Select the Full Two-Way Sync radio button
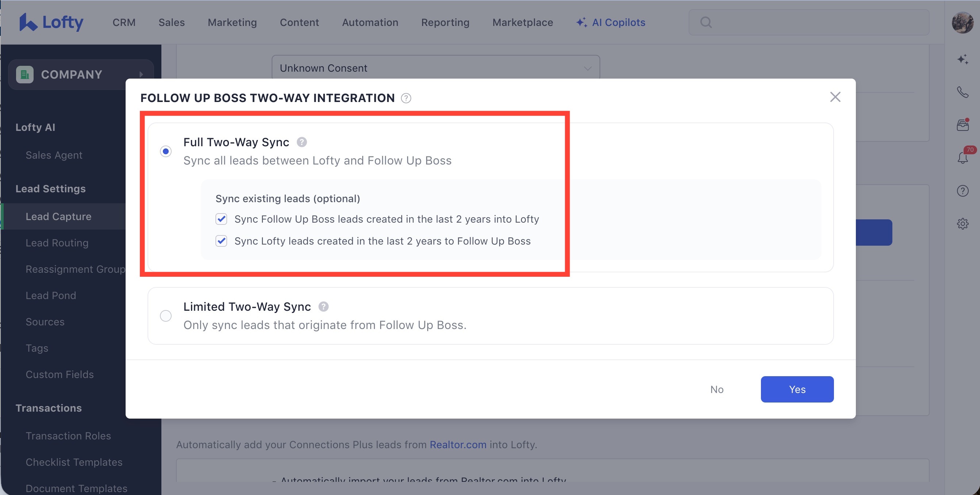Viewport: 980px width, 495px height. click(165, 151)
